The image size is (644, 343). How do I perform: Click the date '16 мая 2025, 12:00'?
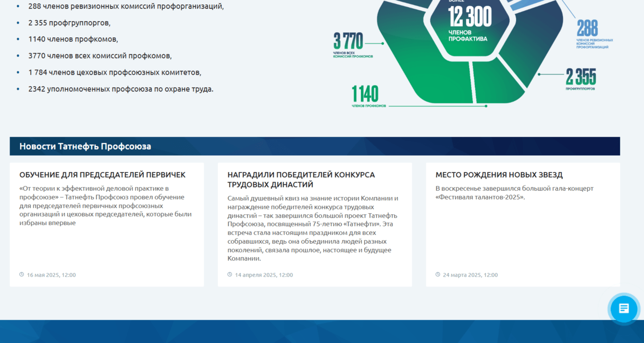[51, 275]
